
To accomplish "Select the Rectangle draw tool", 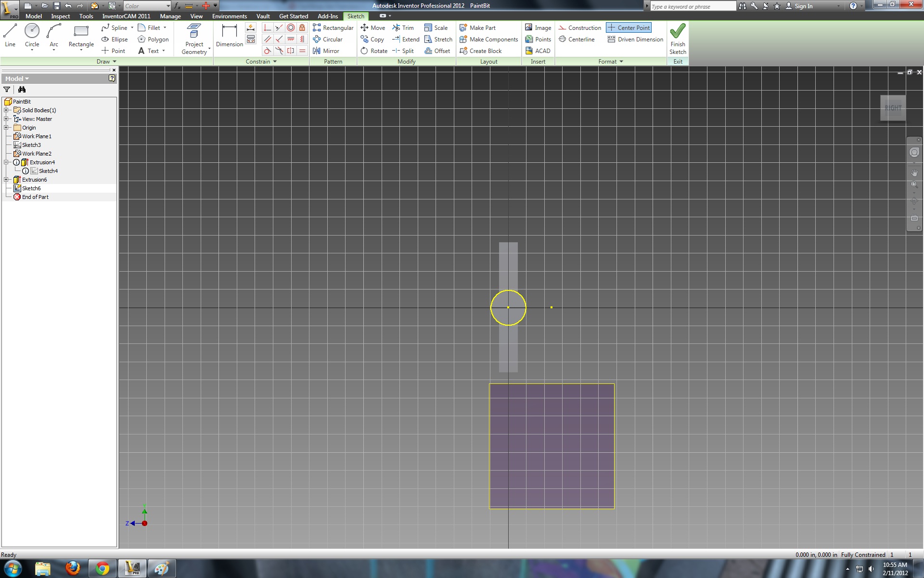I will pyautogui.click(x=81, y=36).
